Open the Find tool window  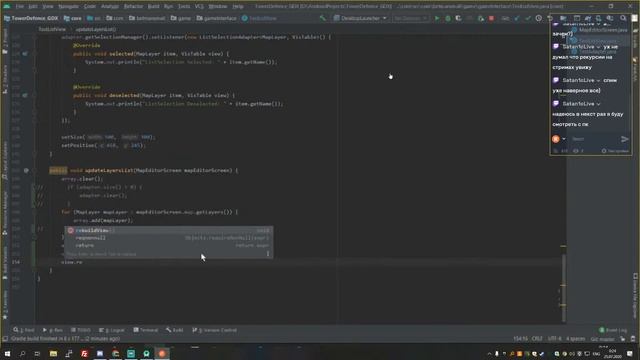[24, 330]
